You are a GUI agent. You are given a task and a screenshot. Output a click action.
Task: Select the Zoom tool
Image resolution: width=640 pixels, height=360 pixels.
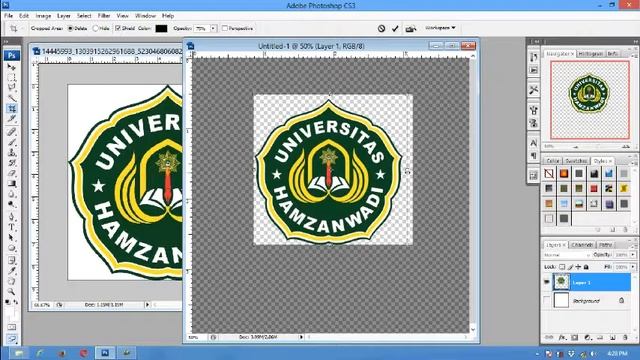(12, 291)
